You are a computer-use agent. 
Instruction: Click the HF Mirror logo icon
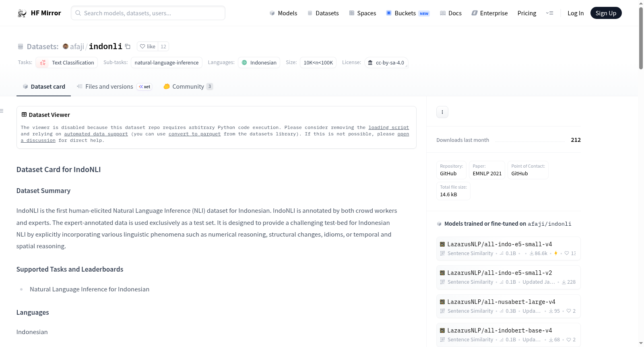(22, 13)
